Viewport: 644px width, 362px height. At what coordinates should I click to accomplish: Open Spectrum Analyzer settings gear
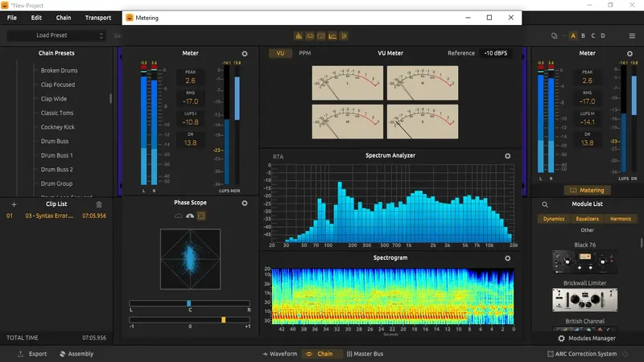pos(508,156)
